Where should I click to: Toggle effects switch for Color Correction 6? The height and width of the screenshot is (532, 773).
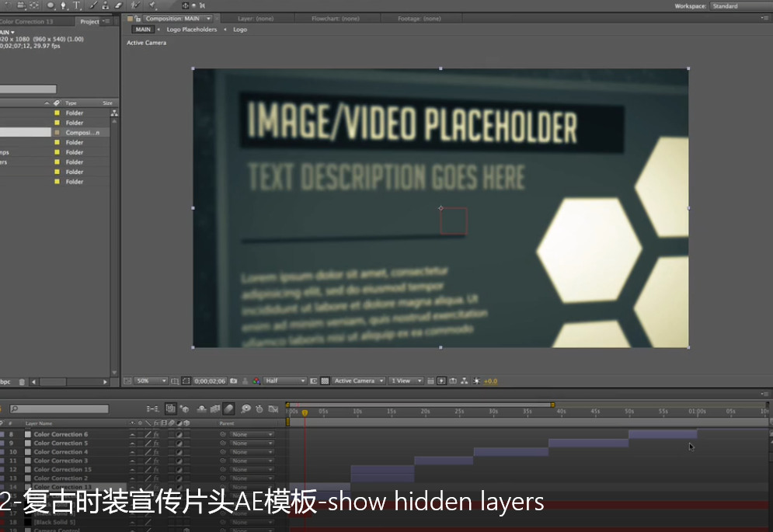coord(156,435)
